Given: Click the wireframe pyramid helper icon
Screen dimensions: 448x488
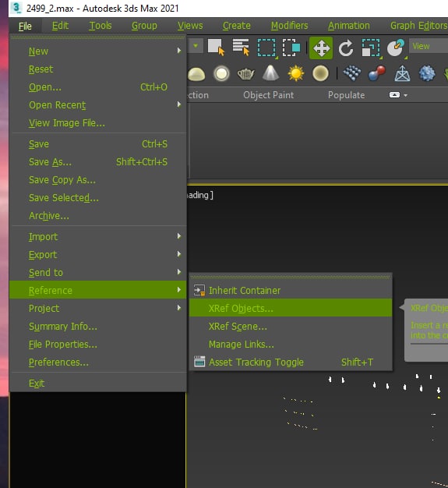Looking at the screenshot, I should tap(402, 73).
